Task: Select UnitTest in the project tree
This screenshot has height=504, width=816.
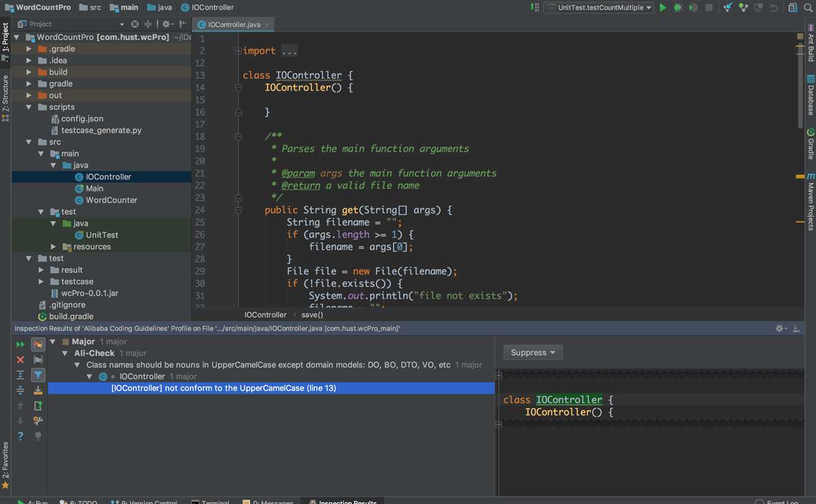Action: [x=102, y=235]
